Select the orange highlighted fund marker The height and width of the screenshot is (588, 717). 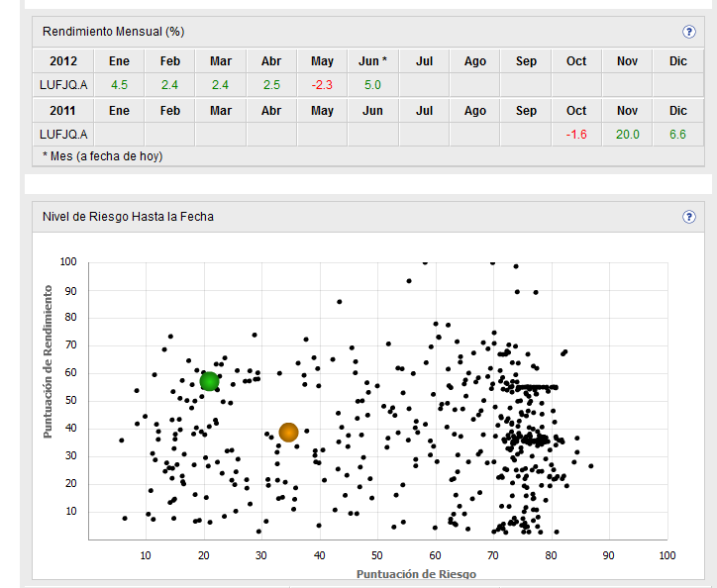point(288,432)
